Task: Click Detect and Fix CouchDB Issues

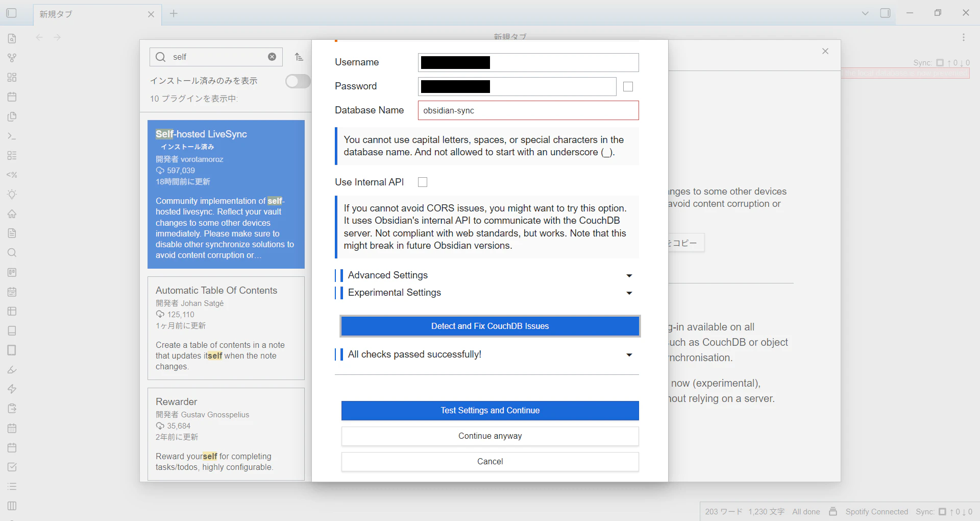Action: pos(490,326)
